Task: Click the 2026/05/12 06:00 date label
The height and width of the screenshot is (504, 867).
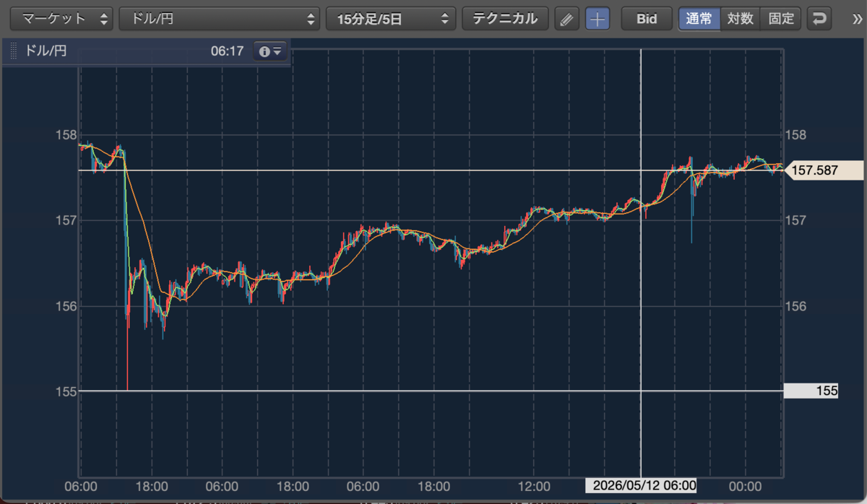Action: pyautogui.click(x=641, y=485)
